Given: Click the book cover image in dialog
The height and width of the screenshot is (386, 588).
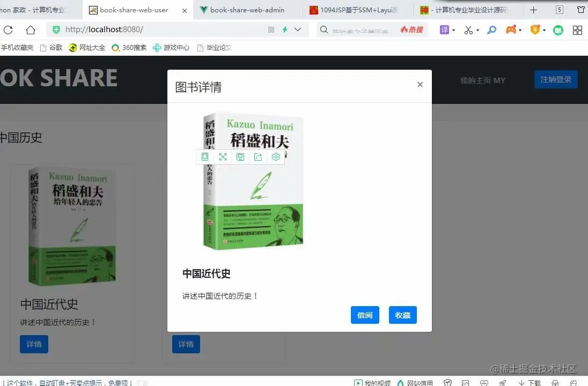Looking at the screenshot, I should (254, 181).
